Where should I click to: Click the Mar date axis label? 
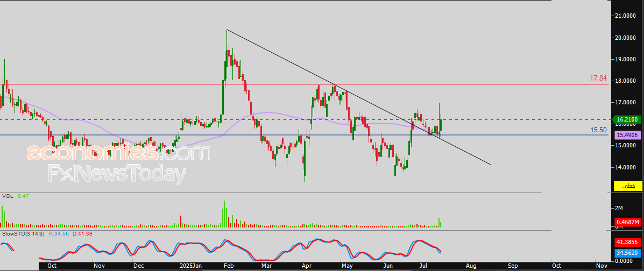(x=267, y=266)
